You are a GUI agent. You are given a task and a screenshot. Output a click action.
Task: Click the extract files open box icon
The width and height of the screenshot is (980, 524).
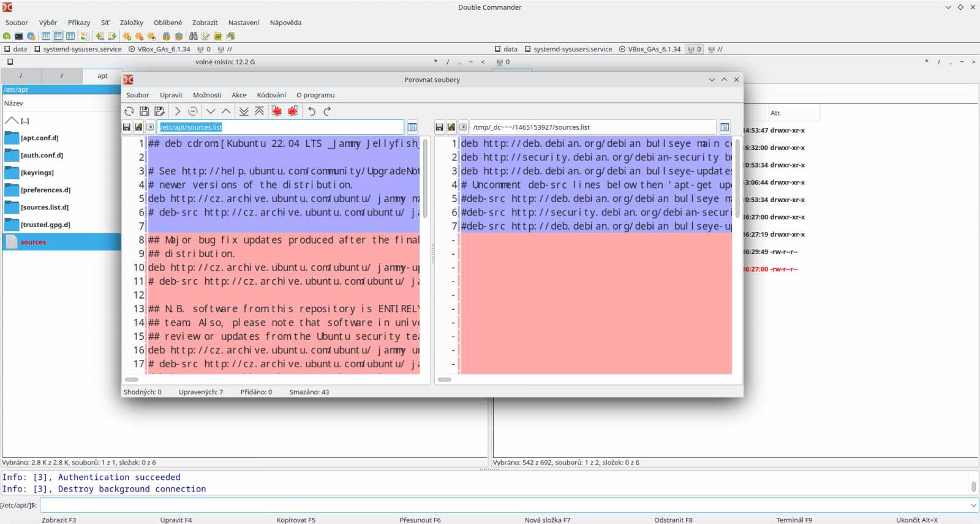179,36
